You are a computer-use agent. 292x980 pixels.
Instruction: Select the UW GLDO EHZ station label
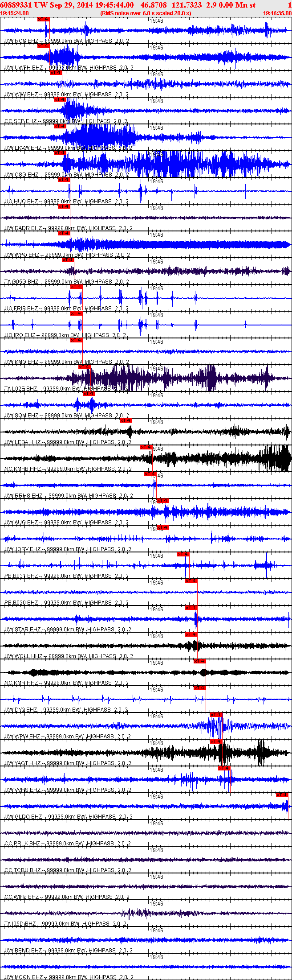click(24, 817)
